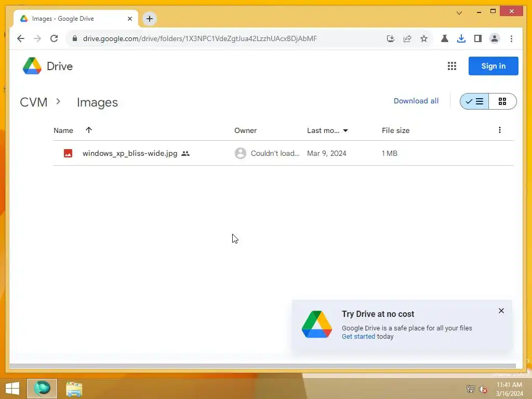532x399 pixels.
Task: Click the Mar 9, 2024 date cell
Action: [326, 153]
